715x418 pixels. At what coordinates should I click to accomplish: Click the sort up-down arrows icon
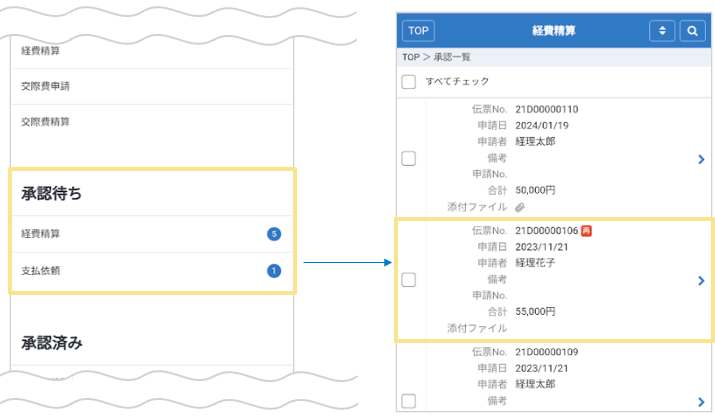pyautogui.click(x=662, y=31)
